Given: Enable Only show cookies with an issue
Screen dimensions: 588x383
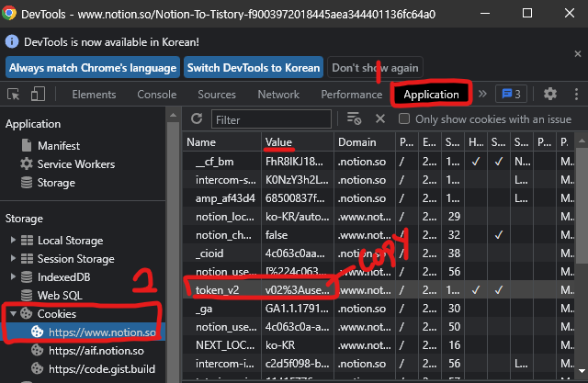Looking at the screenshot, I should 404,118.
